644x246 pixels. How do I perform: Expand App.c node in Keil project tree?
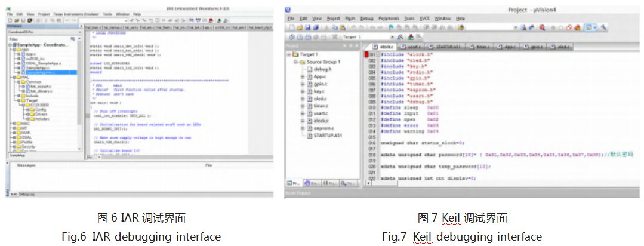[303, 77]
